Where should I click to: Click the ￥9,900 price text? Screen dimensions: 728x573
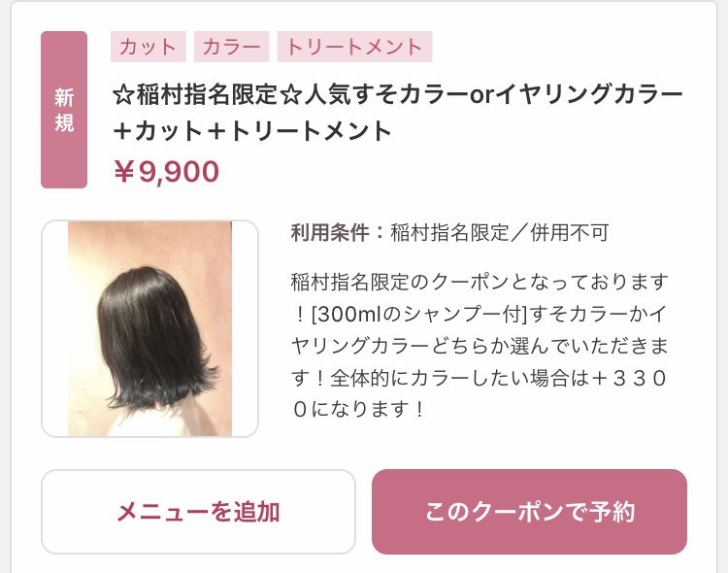point(166,172)
